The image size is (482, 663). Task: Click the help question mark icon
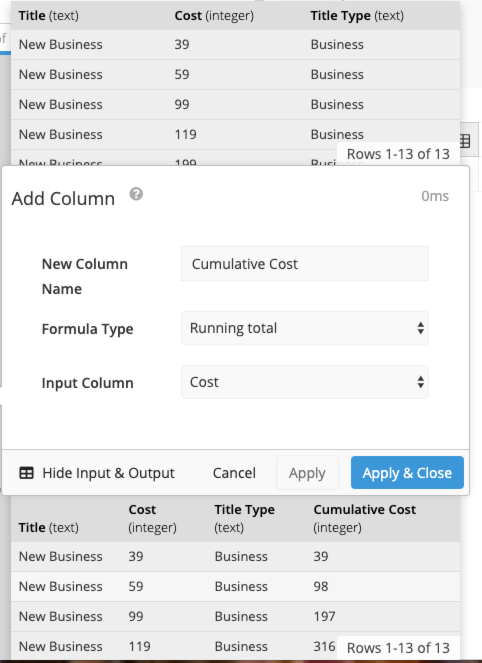(136, 195)
